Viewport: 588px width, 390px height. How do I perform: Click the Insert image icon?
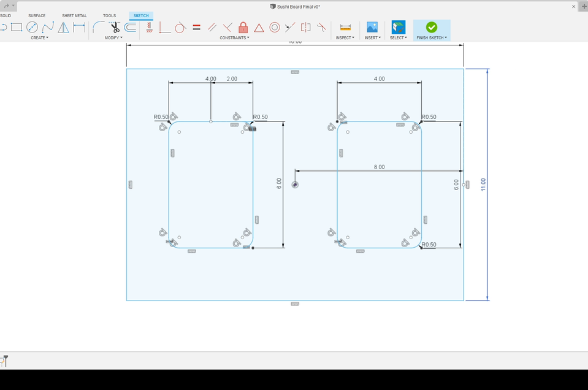click(x=372, y=27)
